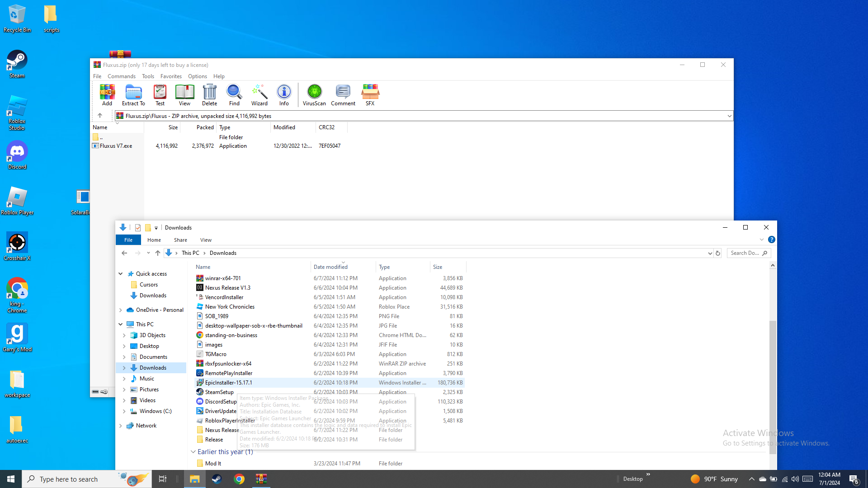This screenshot has width=868, height=488.
Task: Click the Search Downloads field
Action: [748, 253]
